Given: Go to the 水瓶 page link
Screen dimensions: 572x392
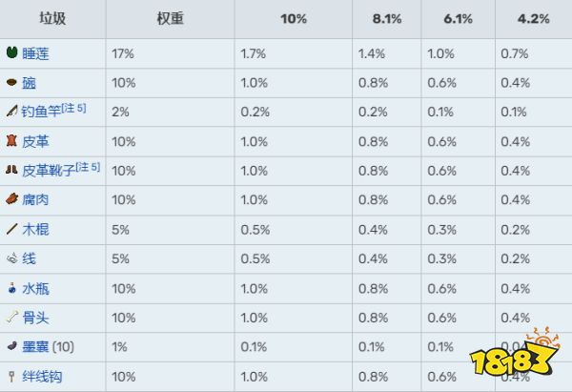Looking at the screenshot, I should click(36, 288).
